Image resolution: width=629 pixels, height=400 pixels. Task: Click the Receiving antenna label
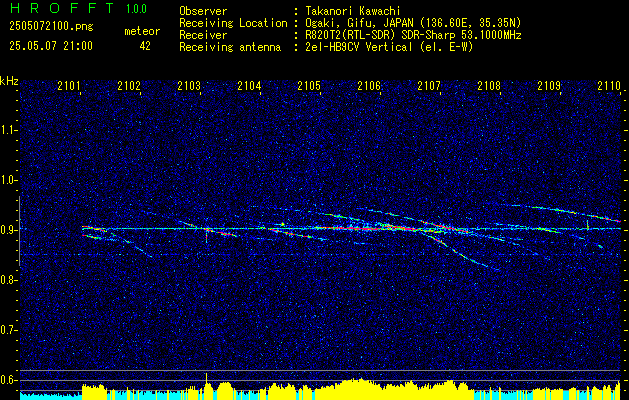coord(230,47)
